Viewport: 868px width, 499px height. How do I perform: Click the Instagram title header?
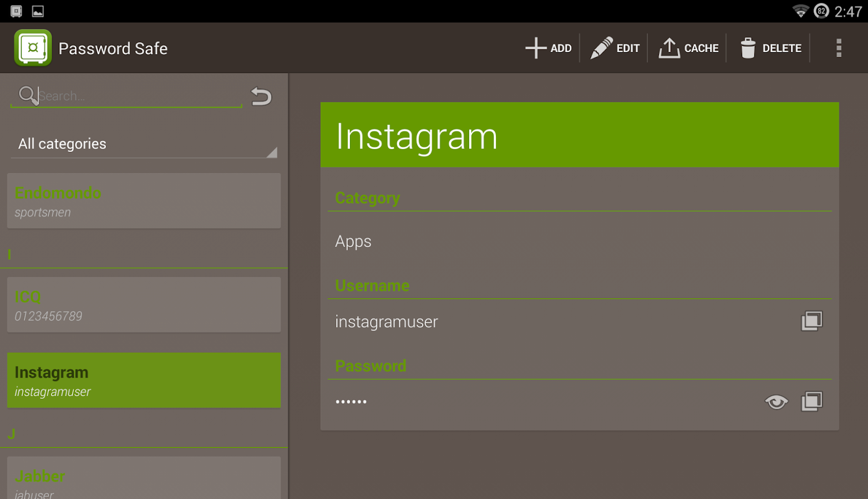click(x=416, y=135)
